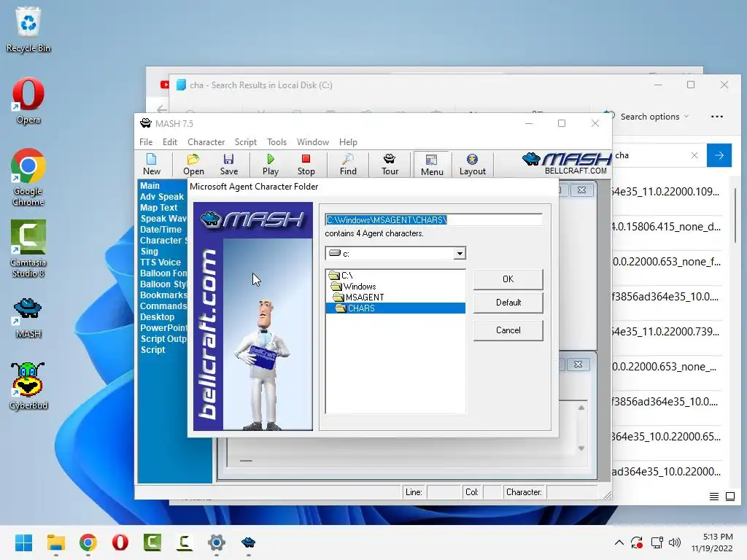This screenshot has width=747, height=560.
Task: Open File Explorer from the taskbar
Action: click(x=55, y=542)
